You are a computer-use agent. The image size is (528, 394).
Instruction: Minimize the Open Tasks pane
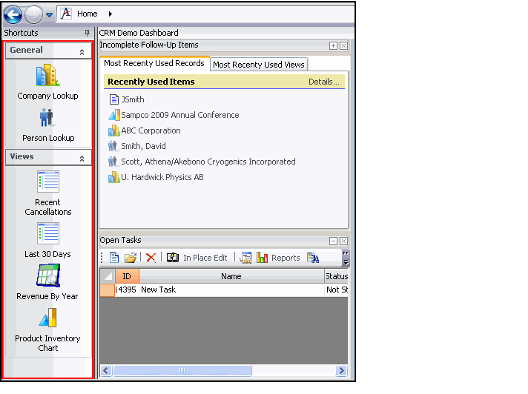click(333, 241)
